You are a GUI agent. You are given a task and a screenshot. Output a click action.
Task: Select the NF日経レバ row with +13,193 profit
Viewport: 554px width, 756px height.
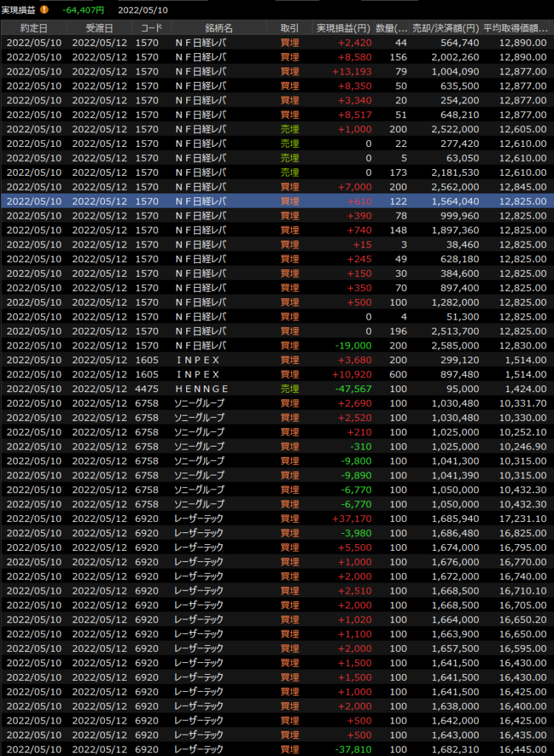coord(277,72)
